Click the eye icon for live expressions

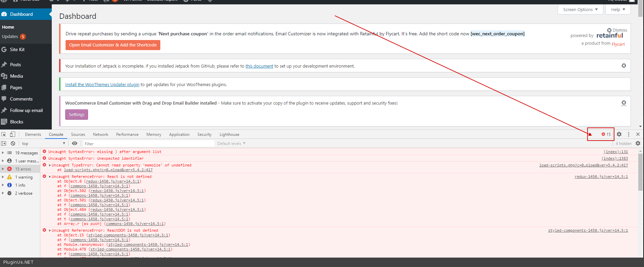75,143
